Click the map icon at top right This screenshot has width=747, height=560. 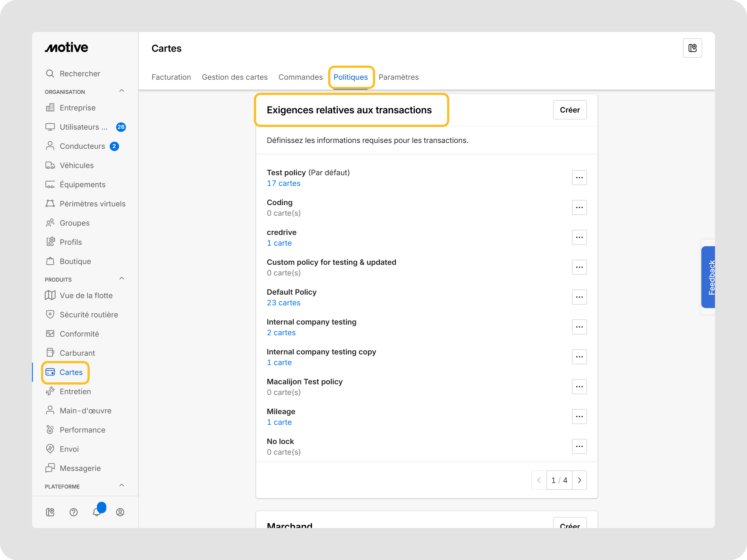point(692,48)
